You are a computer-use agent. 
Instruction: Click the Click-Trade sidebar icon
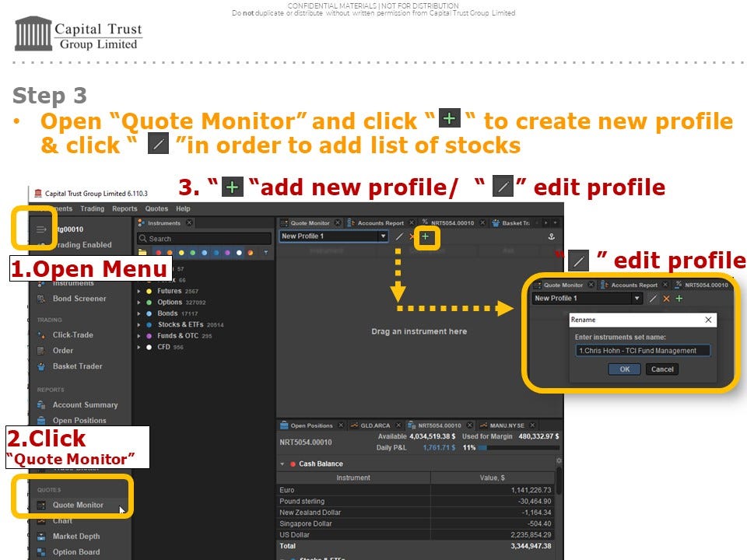pyautogui.click(x=41, y=334)
